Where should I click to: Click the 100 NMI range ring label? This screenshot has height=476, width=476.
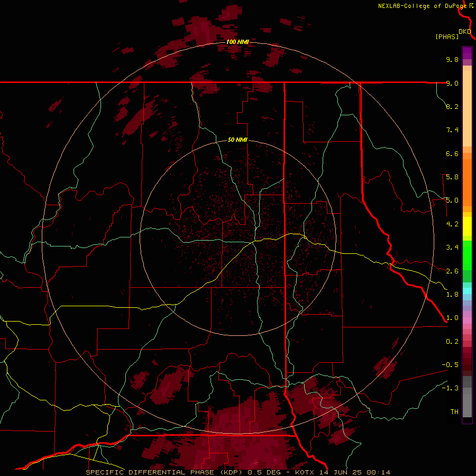[237, 42]
